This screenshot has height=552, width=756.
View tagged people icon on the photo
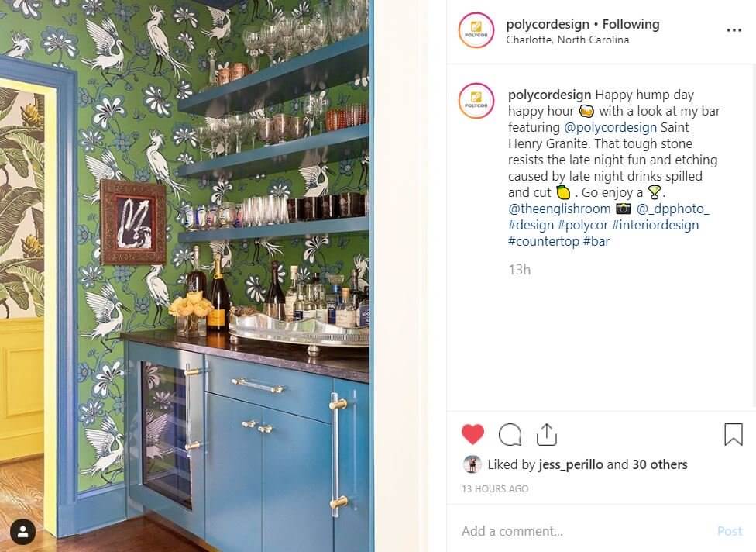(22, 532)
